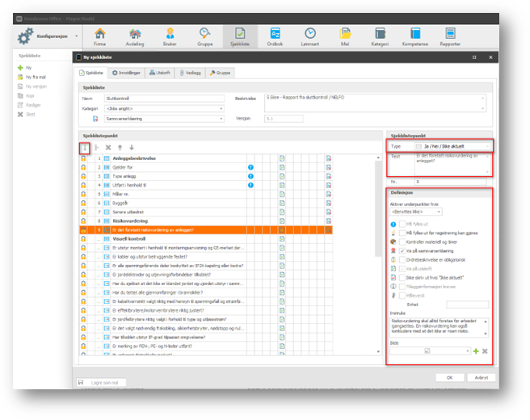Open the Lønnsart section
This screenshot has width=530, height=420.
[x=310, y=37]
